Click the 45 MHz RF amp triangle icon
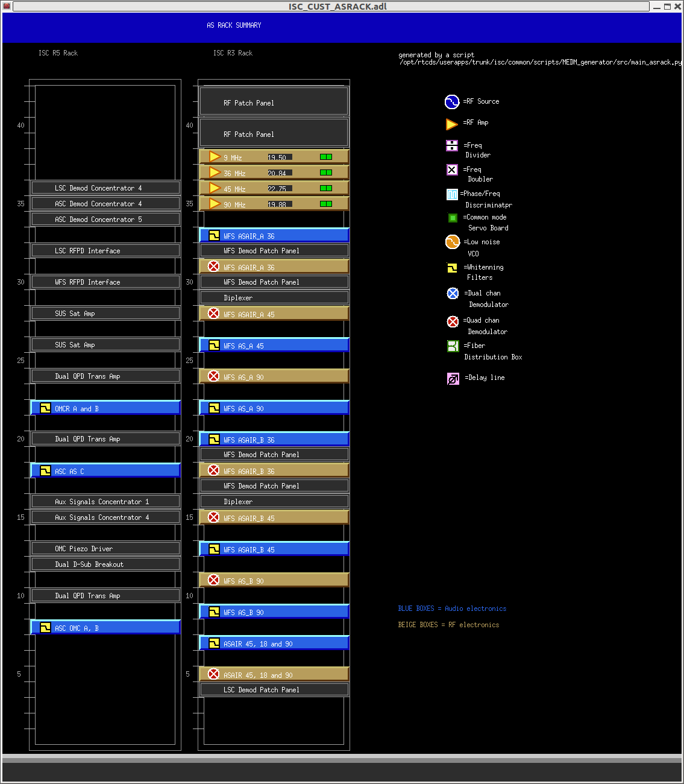 [x=215, y=188]
